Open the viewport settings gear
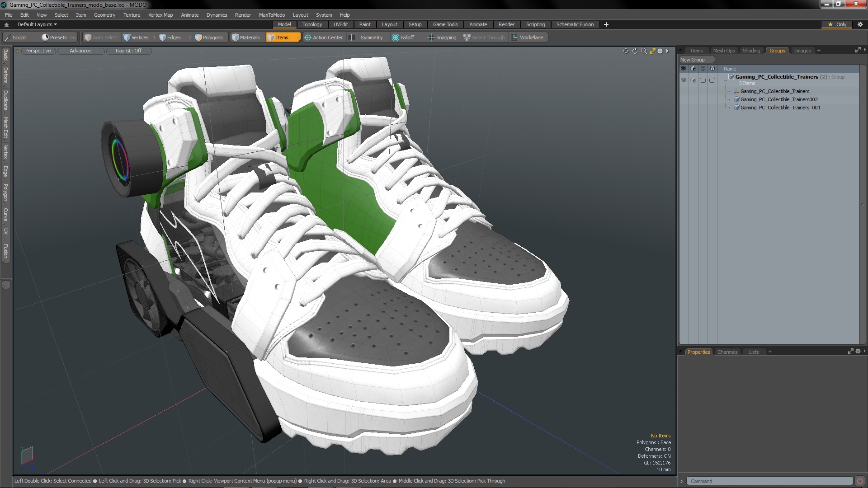Image resolution: width=868 pixels, height=488 pixels. 660,51
